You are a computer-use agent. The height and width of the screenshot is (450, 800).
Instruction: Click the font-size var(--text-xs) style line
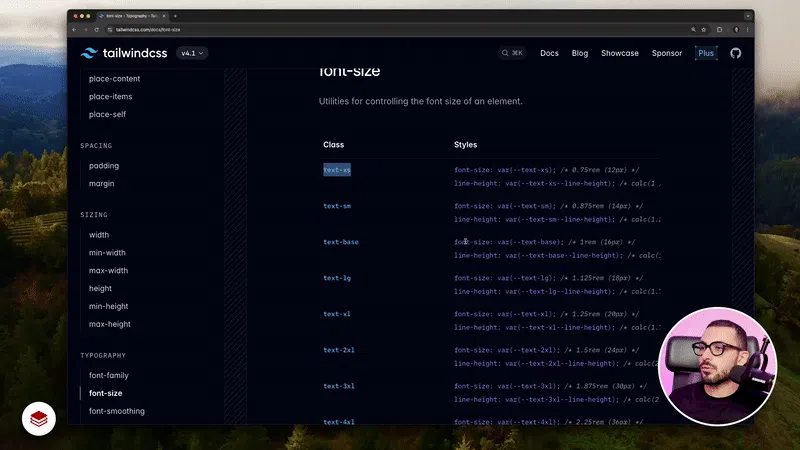click(x=546, y=170)
